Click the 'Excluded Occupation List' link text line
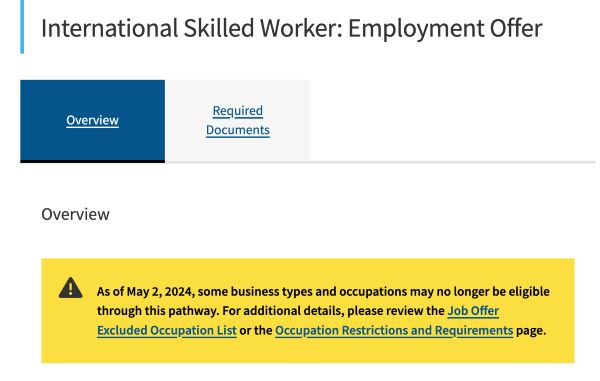Screen dimensions: 600x381 click(x=167, y=330)
